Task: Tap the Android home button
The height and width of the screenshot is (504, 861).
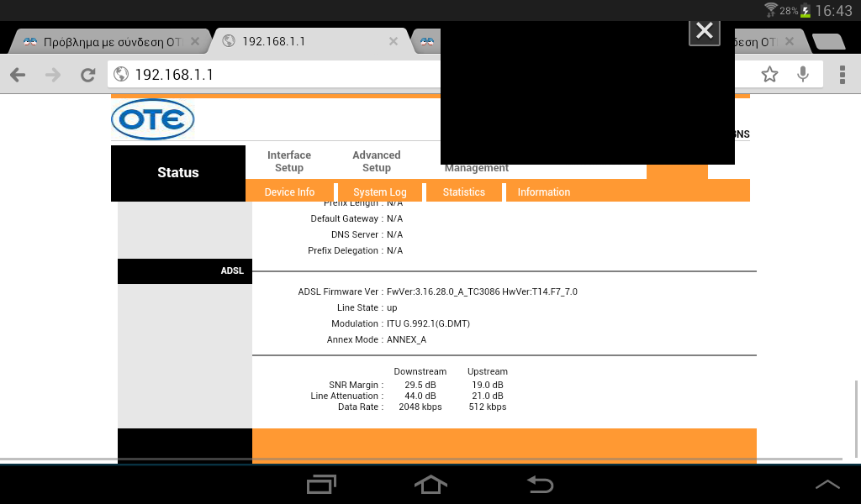Action: point(430,485)
